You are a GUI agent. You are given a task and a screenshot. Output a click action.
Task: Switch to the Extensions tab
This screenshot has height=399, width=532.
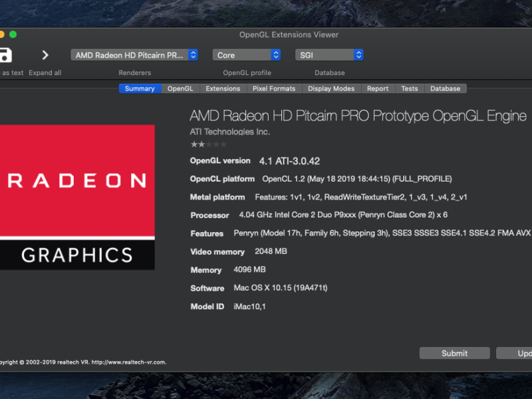(x=223, y=88)
